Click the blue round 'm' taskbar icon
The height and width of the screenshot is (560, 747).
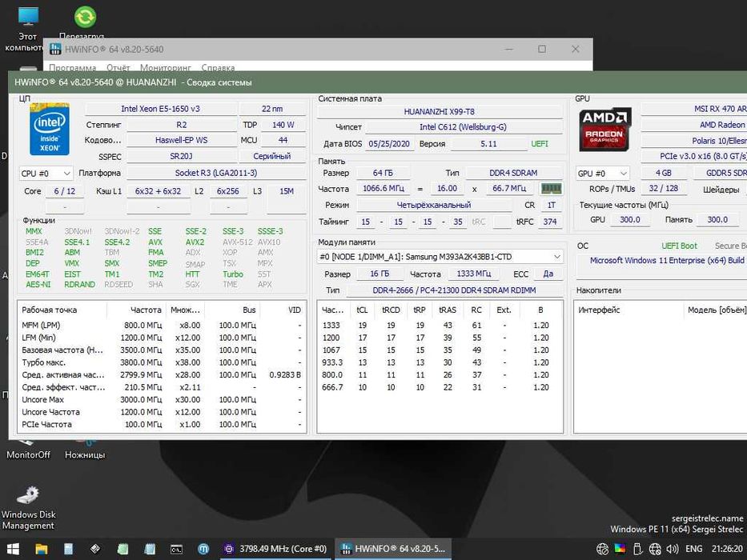(x=203, y=549)
